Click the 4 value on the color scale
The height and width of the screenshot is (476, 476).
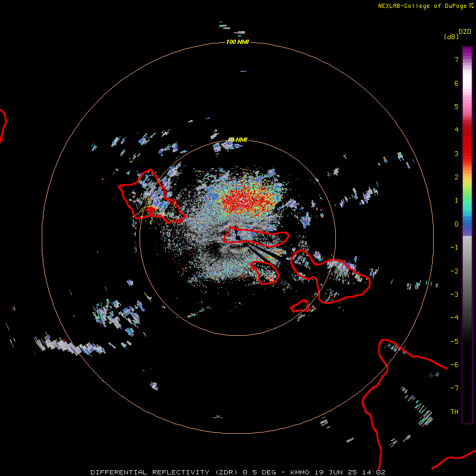[456, 130]
